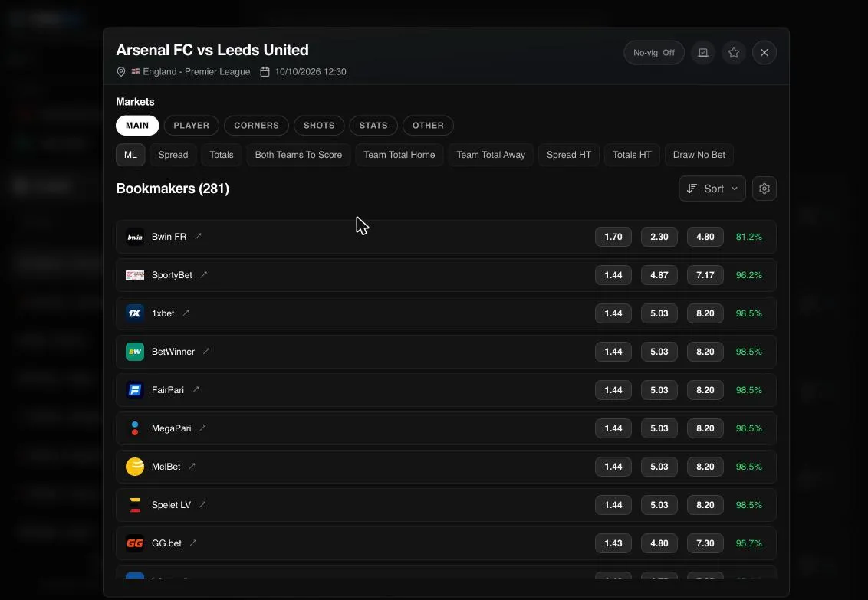
Task: Click Bwin FR home odds 1.70
Action: pos(613,237)
